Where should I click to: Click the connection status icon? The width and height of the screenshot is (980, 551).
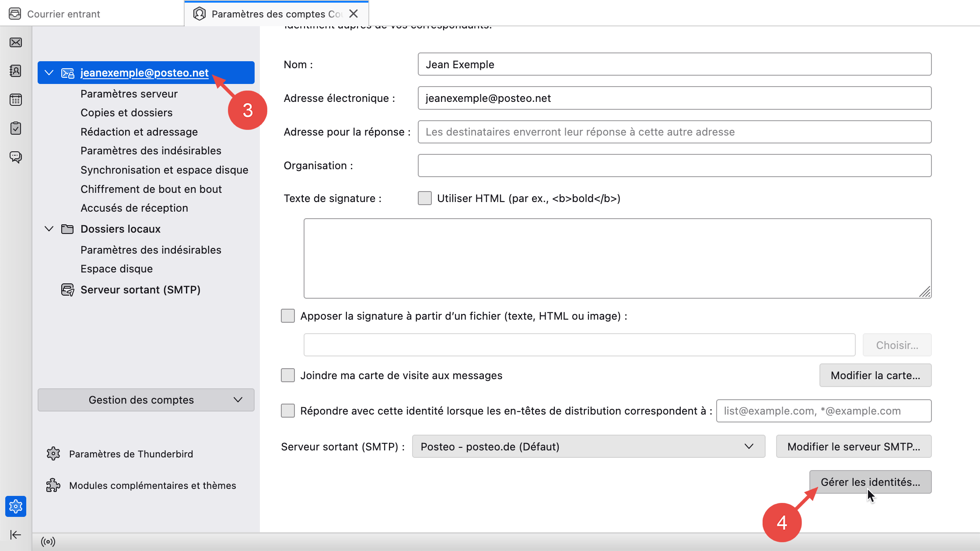48,542
